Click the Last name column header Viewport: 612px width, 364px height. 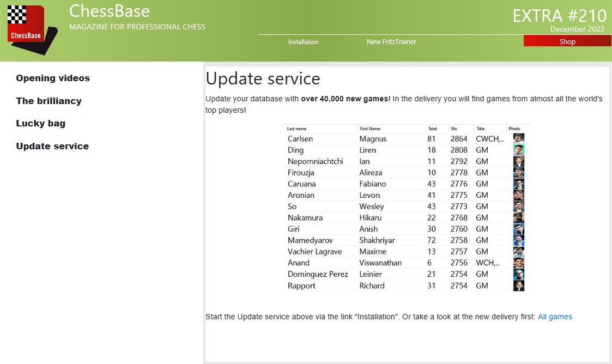pos(296,129)
